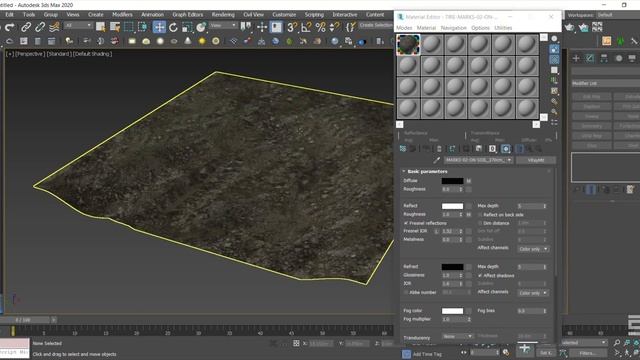Open the Rendering menu
The width and height of the screenshot is (640, 360).
click(x=223, y=15)
